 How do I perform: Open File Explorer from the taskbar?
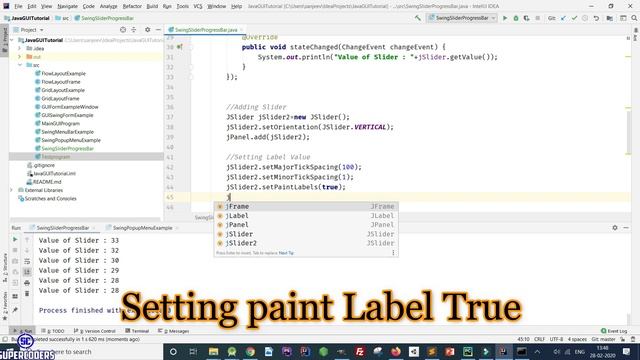click(213, 351)
